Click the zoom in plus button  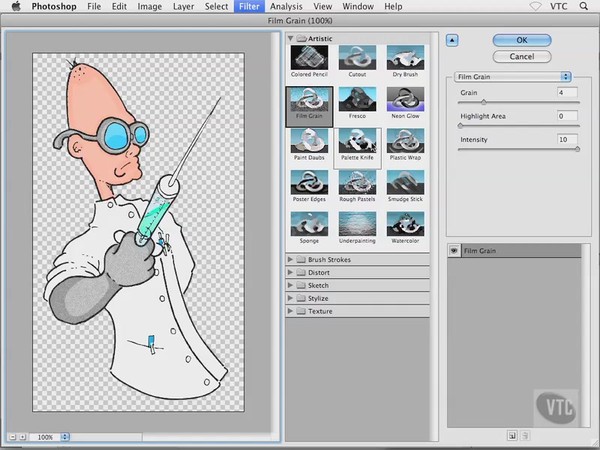point(22,437)
